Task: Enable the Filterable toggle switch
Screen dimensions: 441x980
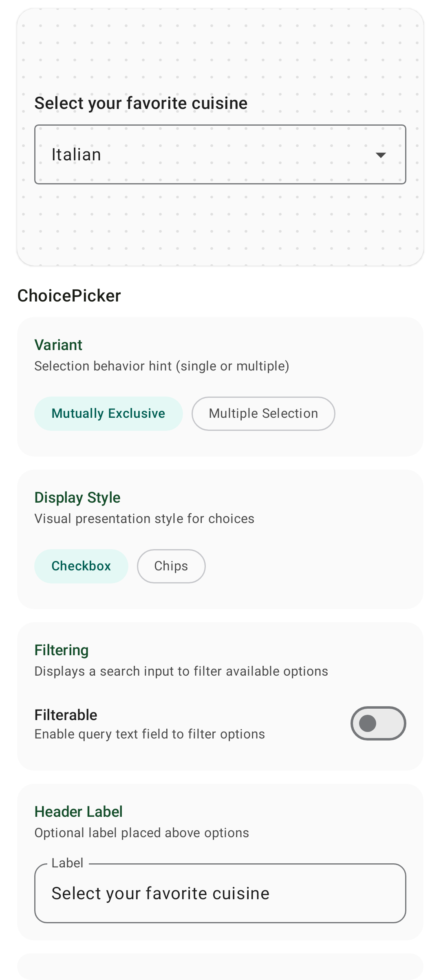Action: (378, 723)
